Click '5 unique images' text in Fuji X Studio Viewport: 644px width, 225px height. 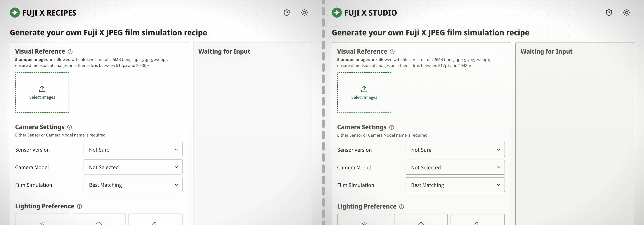click(x=353, y=60)
